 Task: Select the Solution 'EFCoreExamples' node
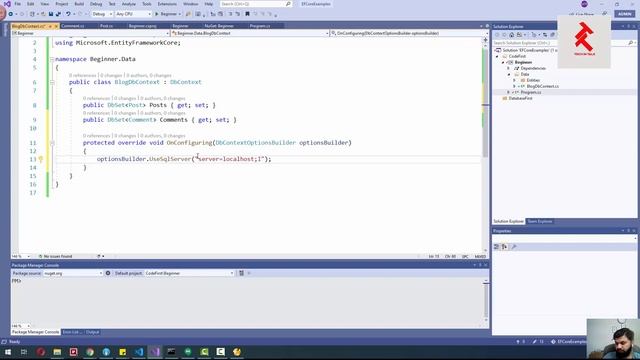coord(530,50)
